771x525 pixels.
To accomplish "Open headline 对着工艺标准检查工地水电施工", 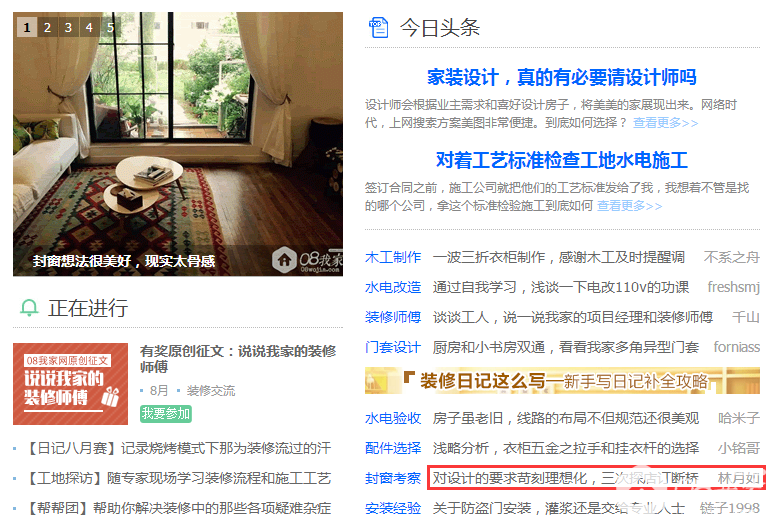I will coord(562,161).
